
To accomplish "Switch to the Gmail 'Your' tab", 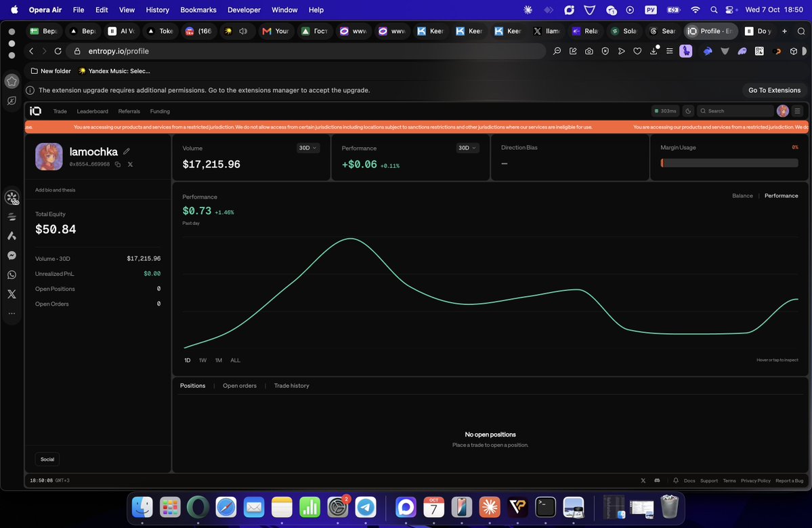I will [276, 31].
